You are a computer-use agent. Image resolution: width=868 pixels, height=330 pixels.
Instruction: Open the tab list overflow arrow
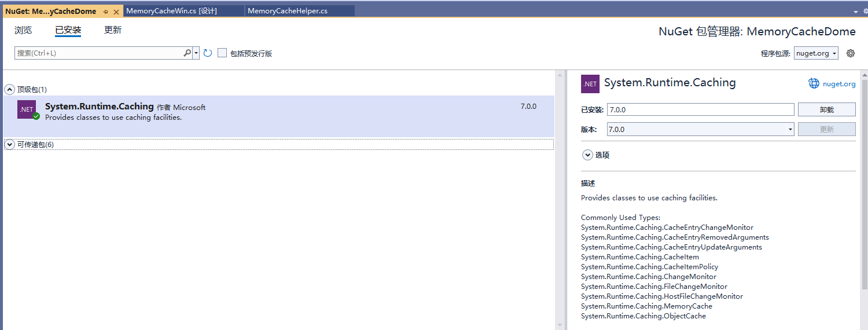pos(856,12)
